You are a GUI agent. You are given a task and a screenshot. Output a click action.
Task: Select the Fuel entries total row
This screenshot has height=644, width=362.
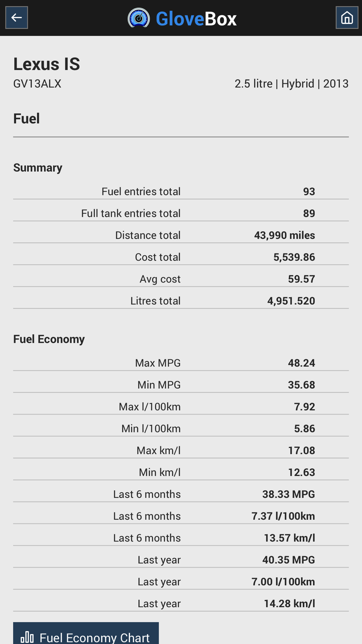pyautogui.click(x=181, y=191)
